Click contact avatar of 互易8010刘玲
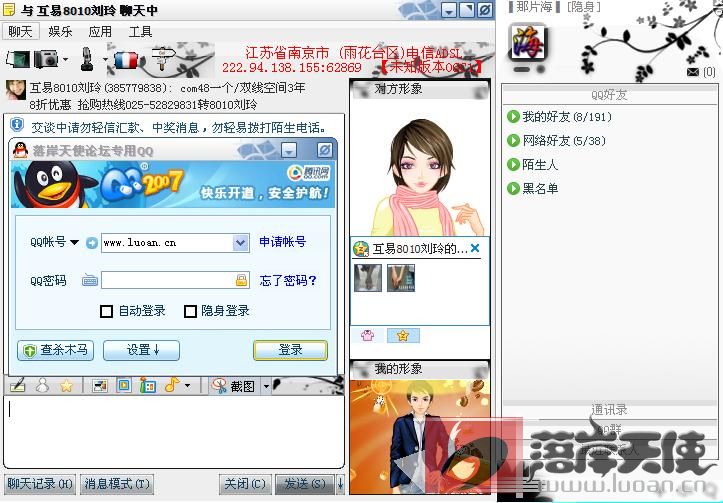Viewport: 723px width, 503px height. (x=16, y=90)
